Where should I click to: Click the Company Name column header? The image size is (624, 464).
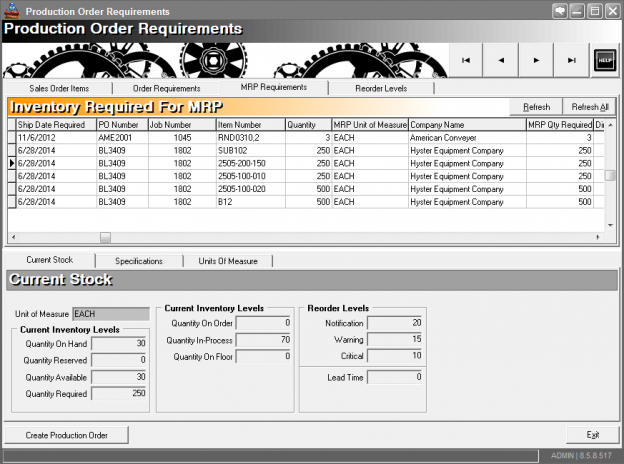(x=467, y=125)
